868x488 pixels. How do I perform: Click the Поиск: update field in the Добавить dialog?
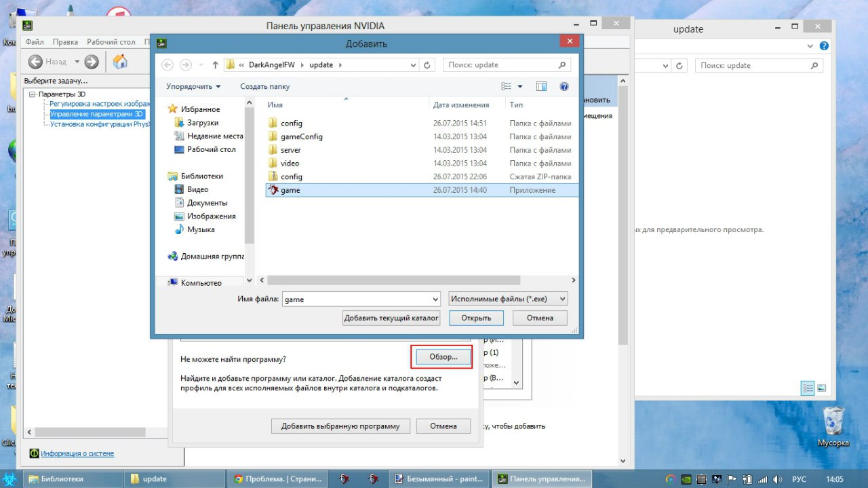506,65
